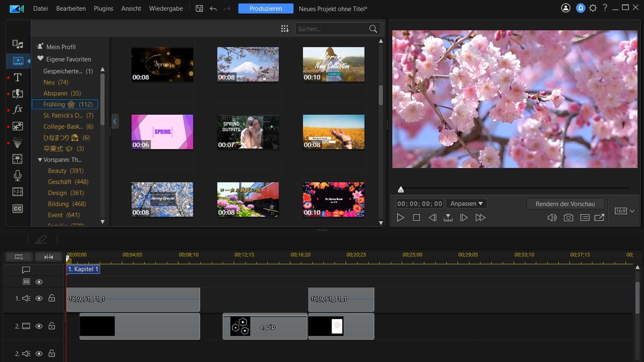Open the Subtitle room CC icon
The image size is (644, 362).
click(x=17, y=208)
